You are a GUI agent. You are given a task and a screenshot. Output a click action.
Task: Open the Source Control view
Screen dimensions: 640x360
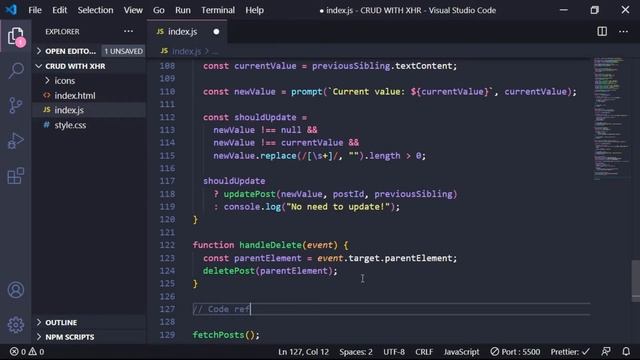click(x=16, y=105)
